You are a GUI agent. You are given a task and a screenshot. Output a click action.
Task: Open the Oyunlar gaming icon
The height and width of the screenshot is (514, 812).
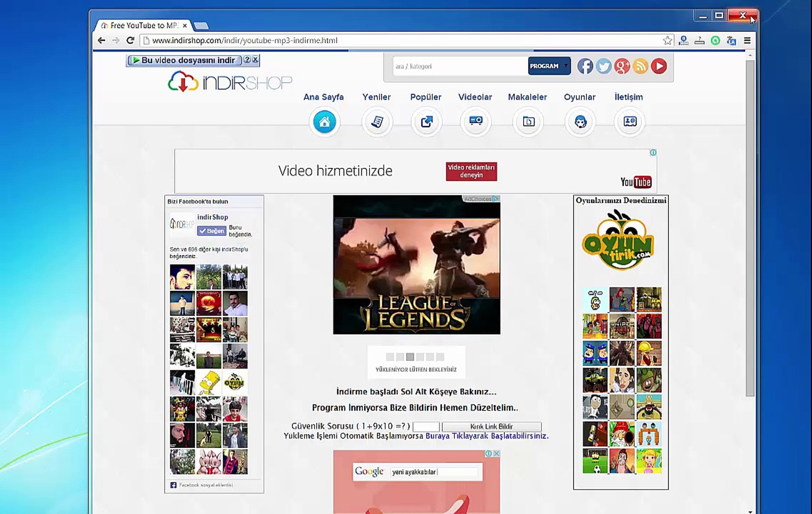(580, 122)
